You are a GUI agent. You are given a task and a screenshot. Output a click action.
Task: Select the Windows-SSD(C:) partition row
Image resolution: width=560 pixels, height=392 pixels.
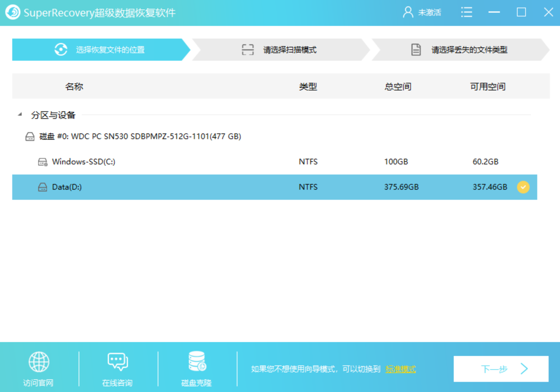click(x=275, y=162)
